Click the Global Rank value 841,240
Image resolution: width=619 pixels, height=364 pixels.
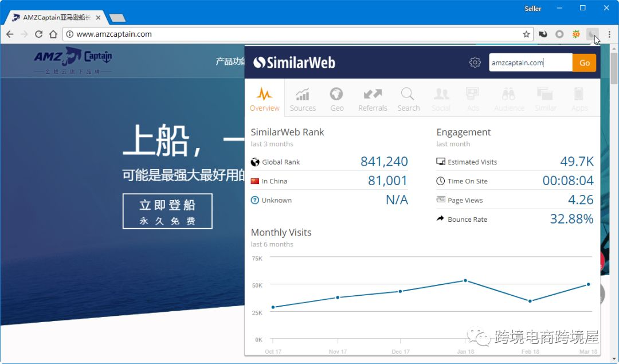point(384,162)
